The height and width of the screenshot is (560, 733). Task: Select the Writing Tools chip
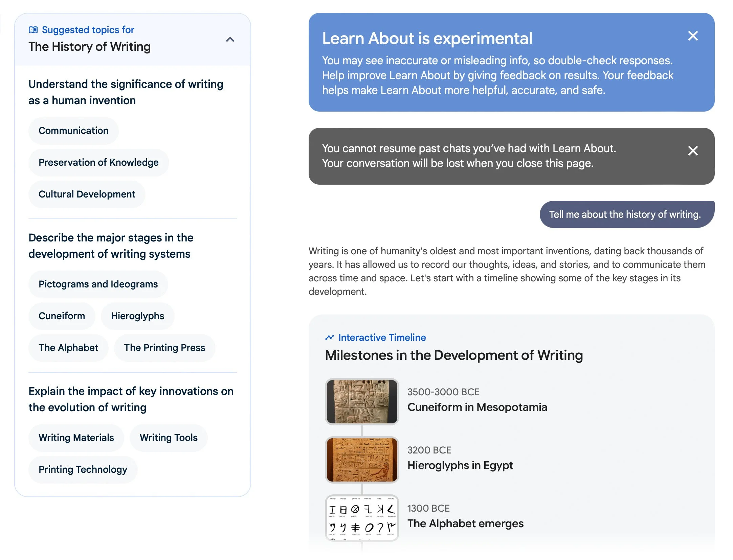click(x=169, y=438)
